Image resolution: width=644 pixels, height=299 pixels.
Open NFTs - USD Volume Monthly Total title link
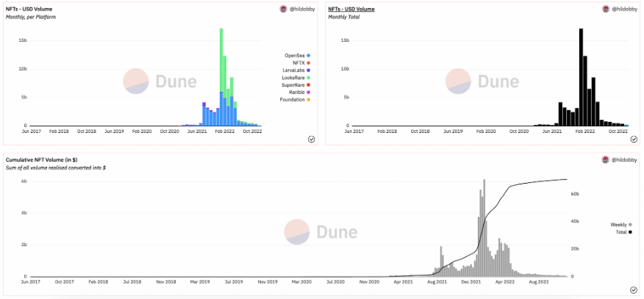pyautogui.click(x=351, y=9)
